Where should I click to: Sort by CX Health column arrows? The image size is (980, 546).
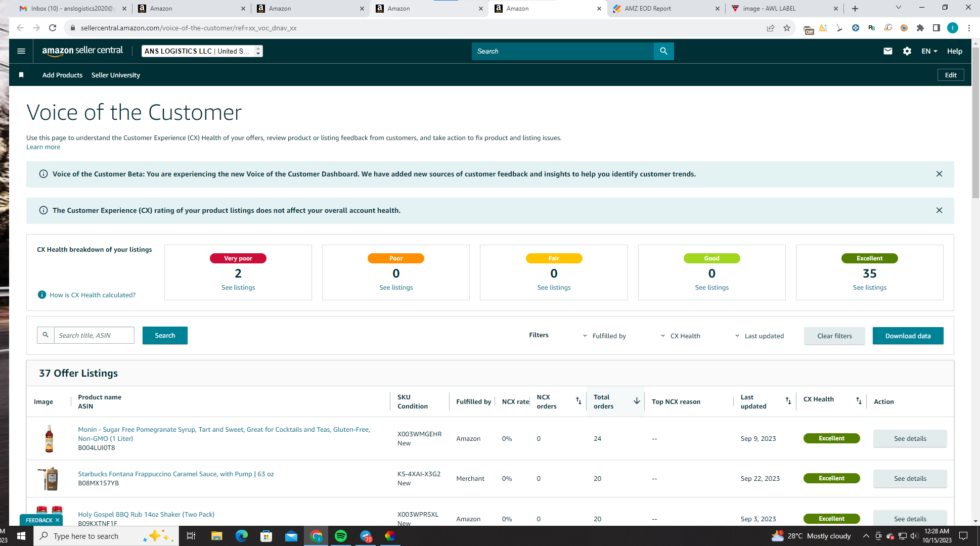[x=859, y=401]
